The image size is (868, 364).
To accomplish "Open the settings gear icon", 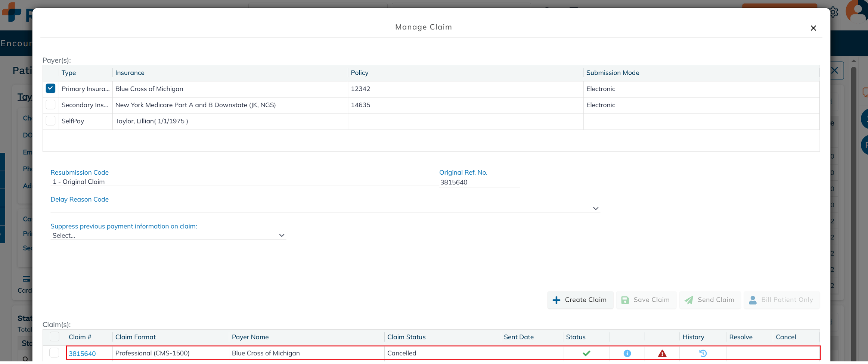I will [834, 12].
